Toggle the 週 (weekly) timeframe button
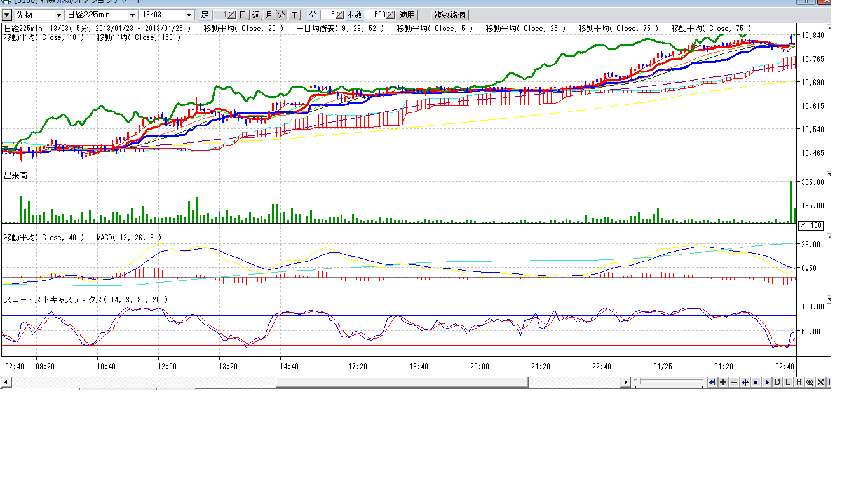Image resolution: width=868 pixels, height=488 pixels. [x=255, y=15]
